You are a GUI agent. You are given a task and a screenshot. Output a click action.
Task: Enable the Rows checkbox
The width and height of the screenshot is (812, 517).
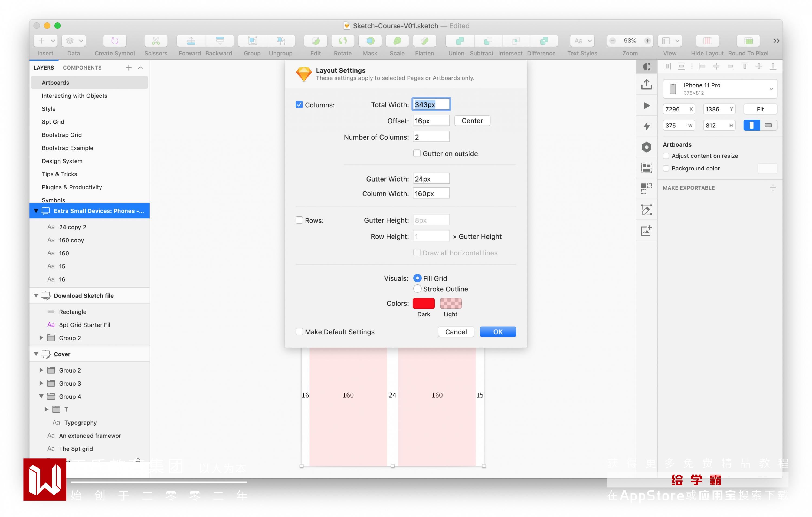point(299,220)
